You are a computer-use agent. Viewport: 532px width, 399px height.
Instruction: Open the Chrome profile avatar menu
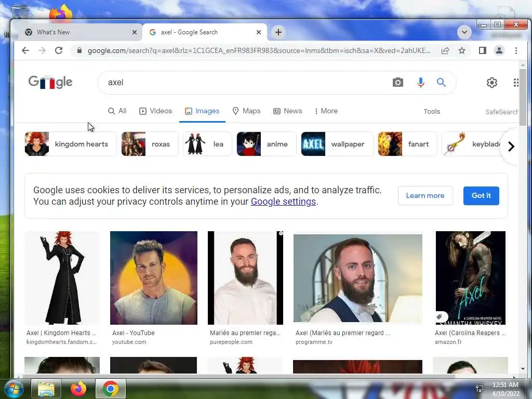pos(499,50)
